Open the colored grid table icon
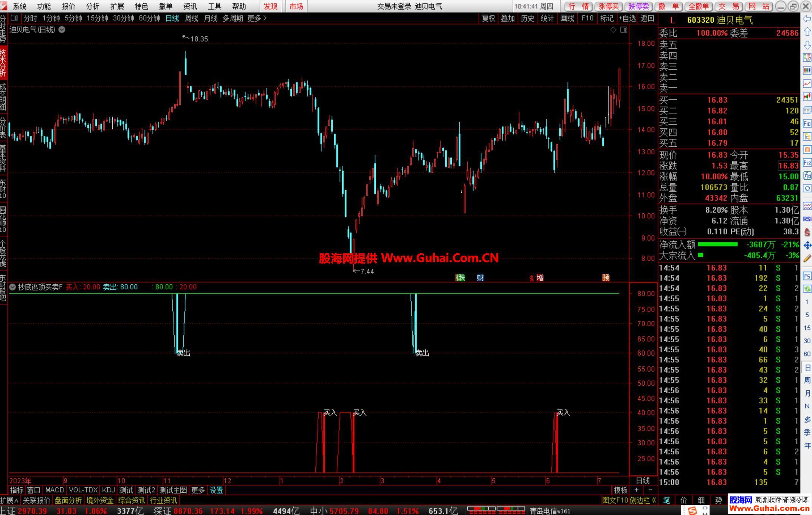 807,71
